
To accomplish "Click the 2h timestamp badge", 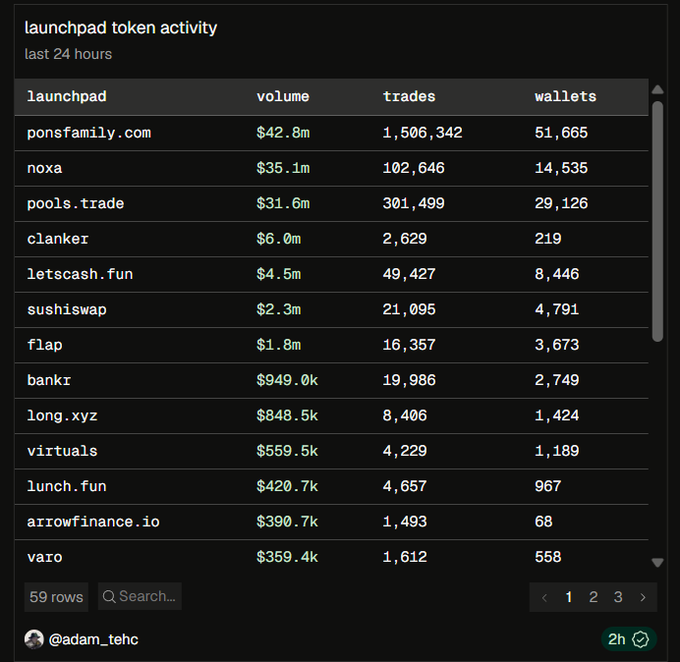I will coord(629,639).
